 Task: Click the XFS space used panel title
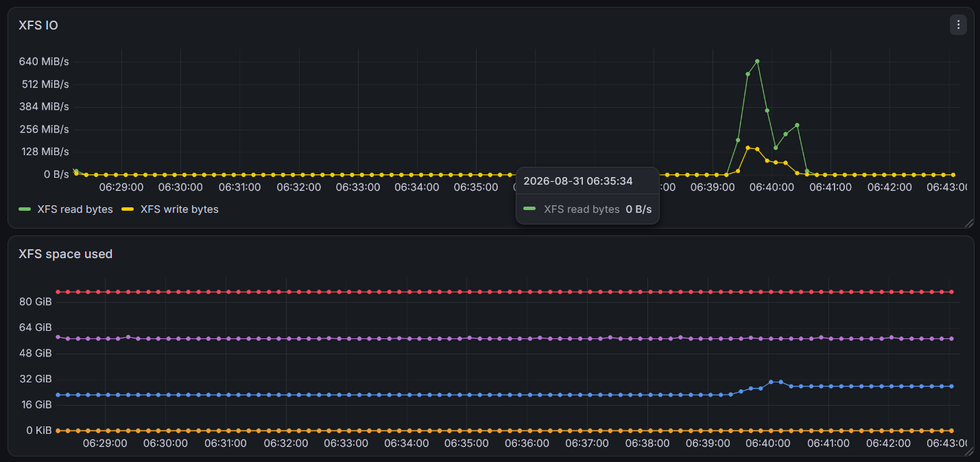[x=65, y=254]
